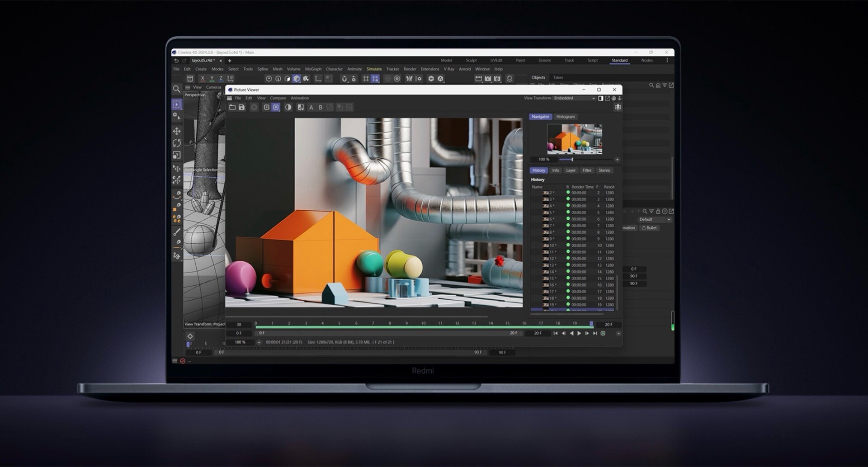Screen dimensions: 868x467
Task: Open the View Transform Embedded dropdown
Action: click(x=575, y=98)
